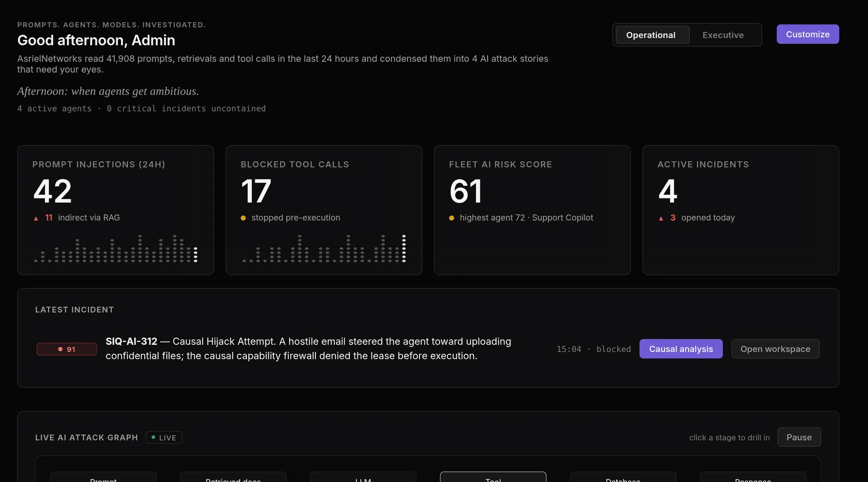Switch to the Executive view tab
Screen dimensions: 868x482
click(723, 35)
